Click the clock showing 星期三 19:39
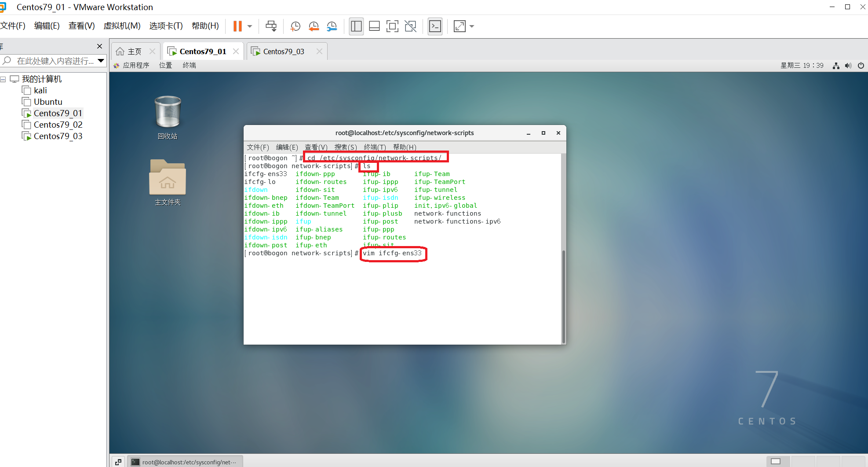Image resolution: width=868 pixels, height=467 pixels. (x=802, y=65)
